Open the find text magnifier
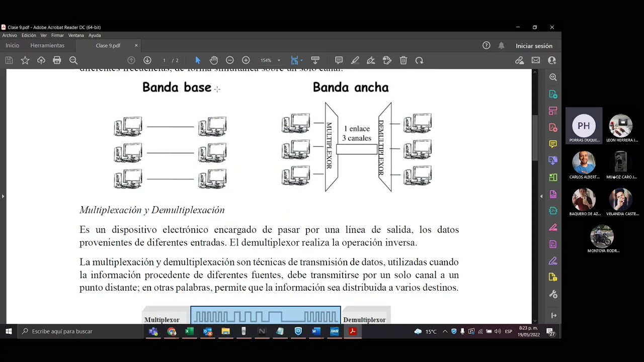 pos(73,60)
